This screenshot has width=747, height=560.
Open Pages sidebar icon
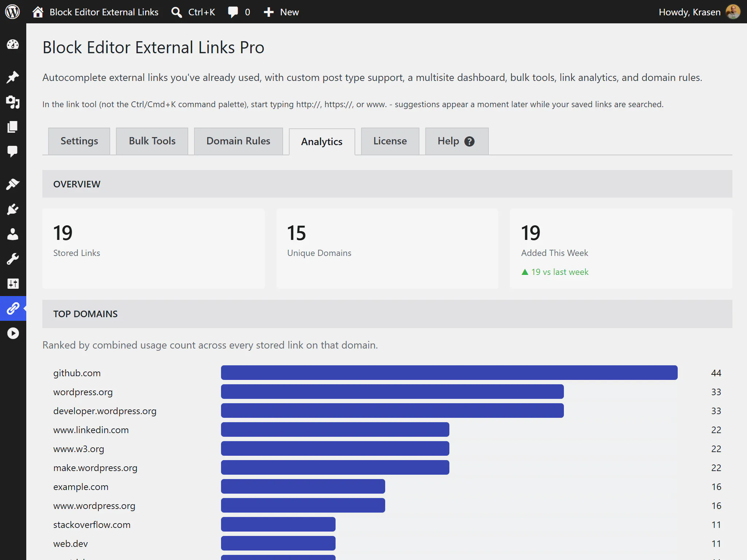point(13,127)
